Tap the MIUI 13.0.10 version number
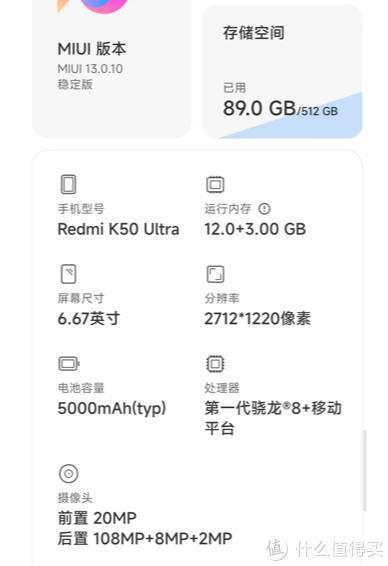This screenshot has width=388, height=566. click(90, 69)
